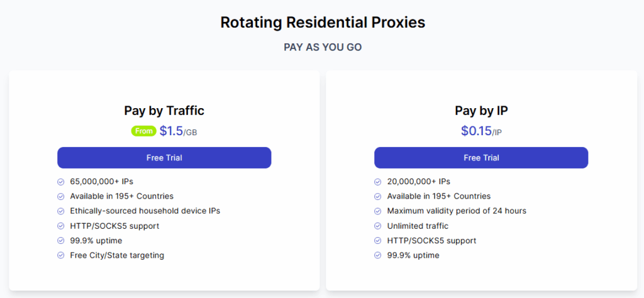This screenshot has height=298, width=644.
Task: Click the green From badge
Action: 144,131
